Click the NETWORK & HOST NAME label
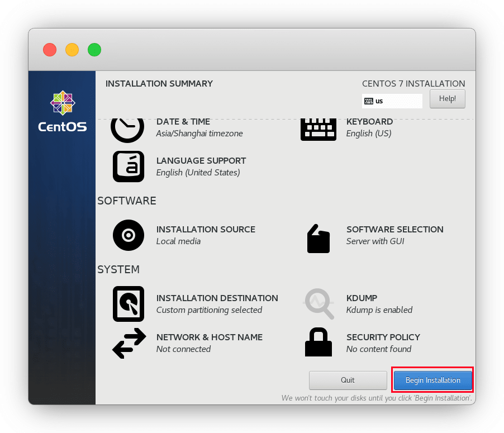This screenshot has width=504, height=433. tap(209, 337)
